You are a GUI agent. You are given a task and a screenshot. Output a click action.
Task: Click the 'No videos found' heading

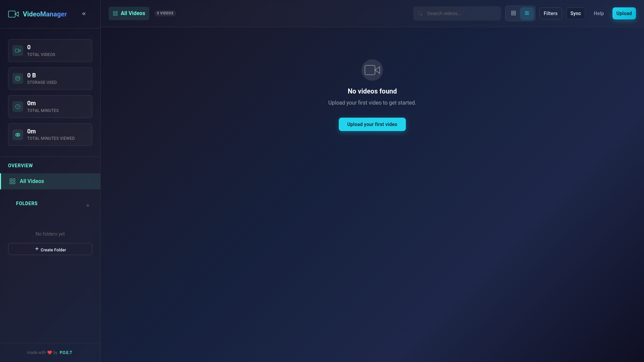pyautogui.click(x=372, y=91)
